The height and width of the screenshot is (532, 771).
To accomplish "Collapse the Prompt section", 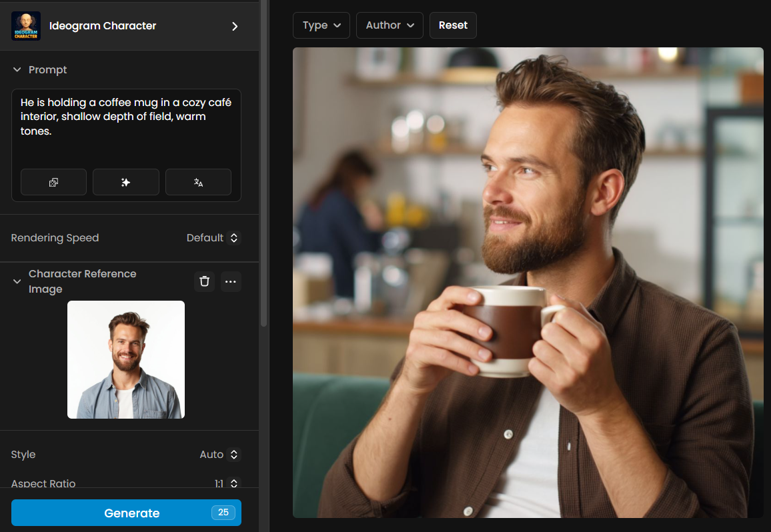I will point(17,70).
